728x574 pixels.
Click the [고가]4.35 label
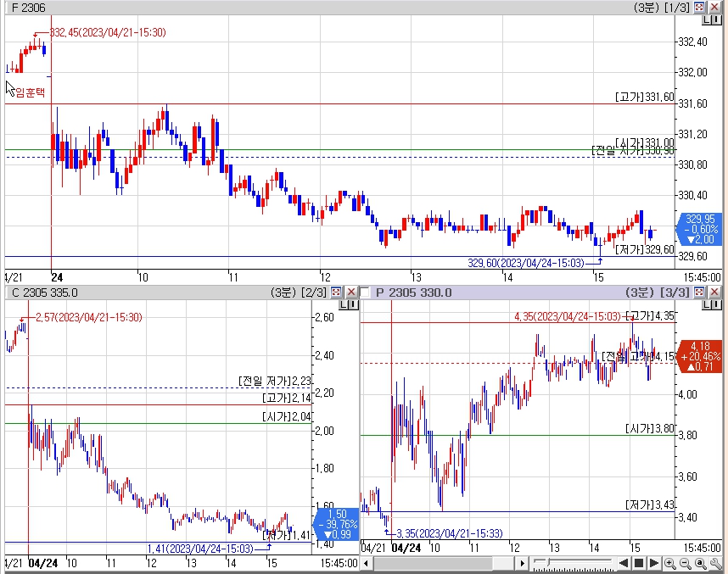point(650,316)
